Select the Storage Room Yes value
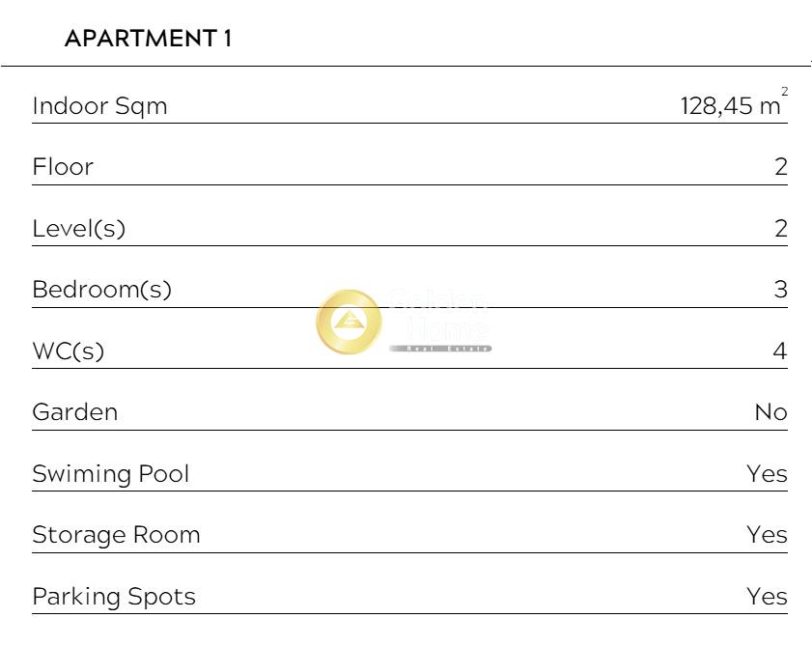Image resolution: width=812 pixels, height=646 pixels. pyautogui.click(x=767, y=535)
